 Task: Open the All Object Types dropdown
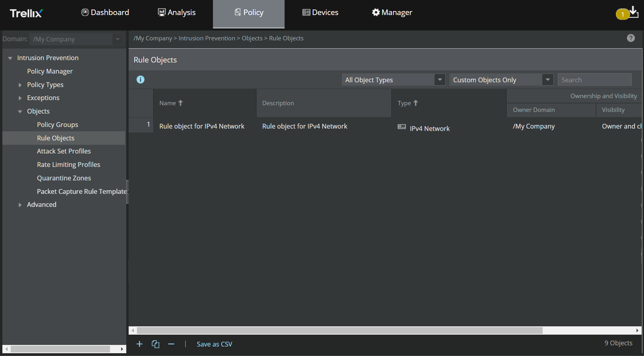point(393,80)
